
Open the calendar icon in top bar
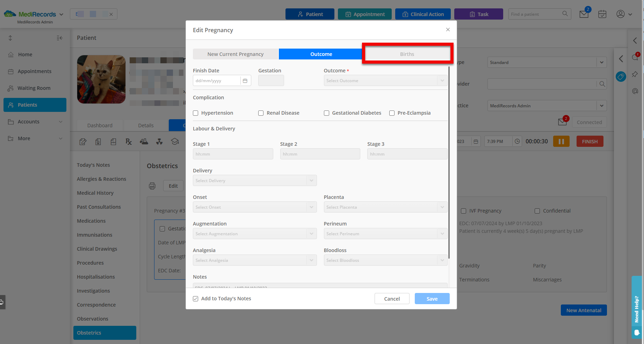pyautogui.click(x=602, y=14)
